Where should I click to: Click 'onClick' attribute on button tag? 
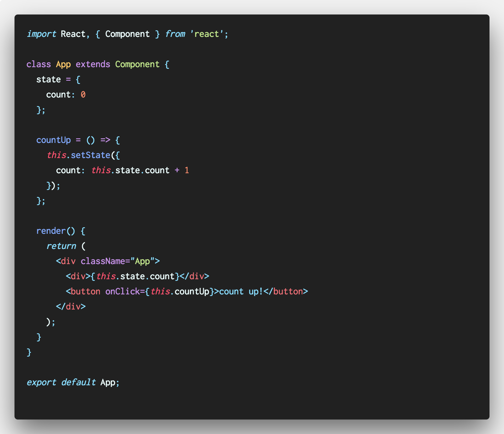pos(123,291)
